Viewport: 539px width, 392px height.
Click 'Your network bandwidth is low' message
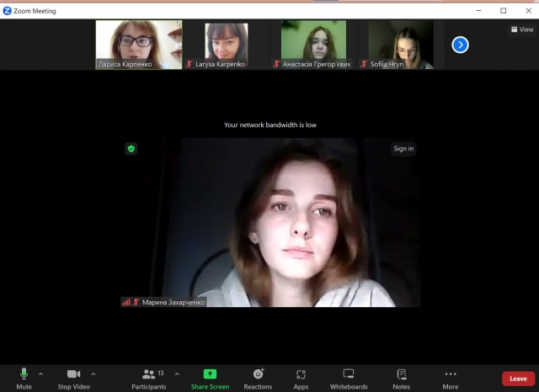pyautogui.click(x=270, y=125)
